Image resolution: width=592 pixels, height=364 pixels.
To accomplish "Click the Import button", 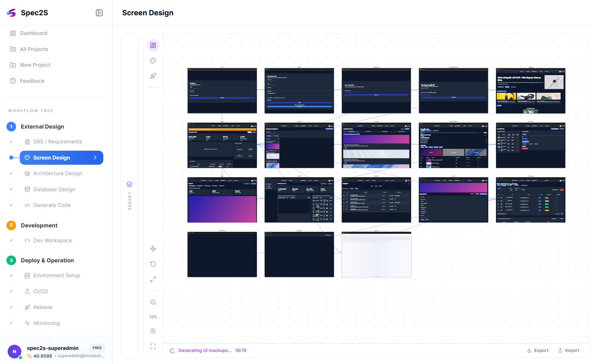I will (x=569, y=350).
